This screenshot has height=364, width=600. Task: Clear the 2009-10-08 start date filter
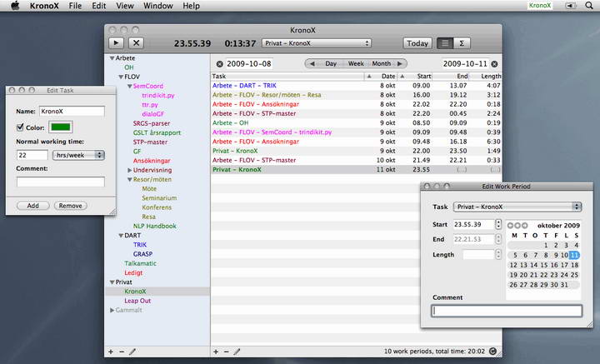click(219, 63)
